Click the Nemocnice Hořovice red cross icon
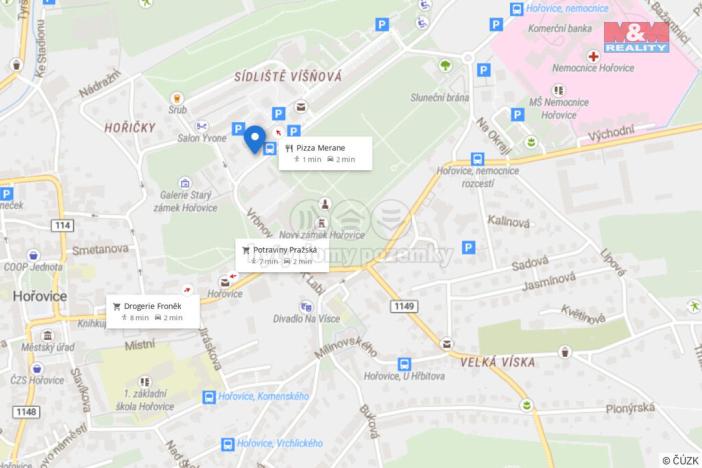Viewport: 702px width, 468px height. 593,56
